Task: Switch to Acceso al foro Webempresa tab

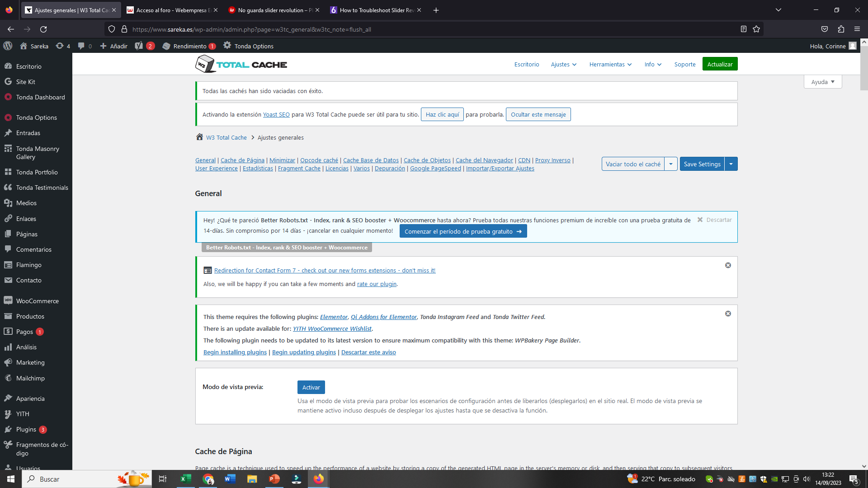Action: pyautogui.click(x=172, y=10)
